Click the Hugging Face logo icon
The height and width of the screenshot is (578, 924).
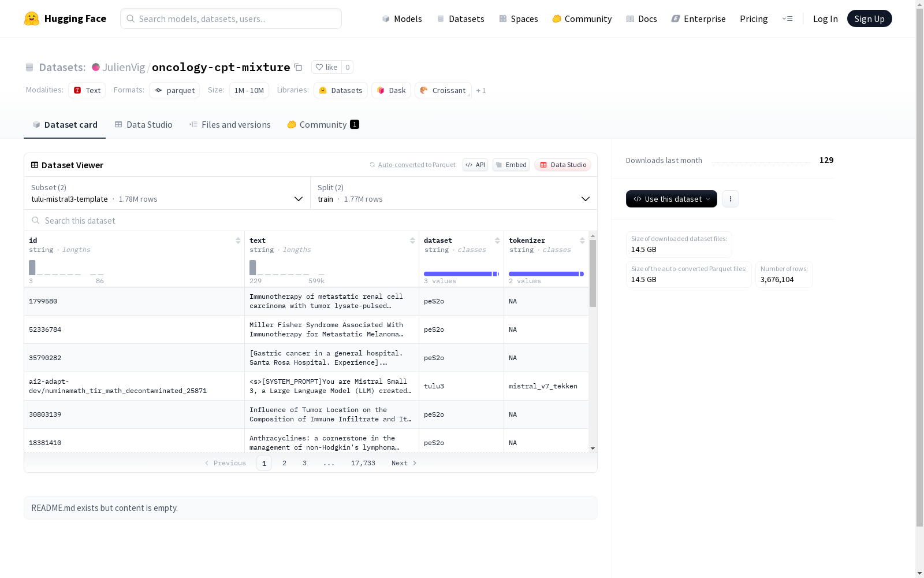(x=32, y=18)
